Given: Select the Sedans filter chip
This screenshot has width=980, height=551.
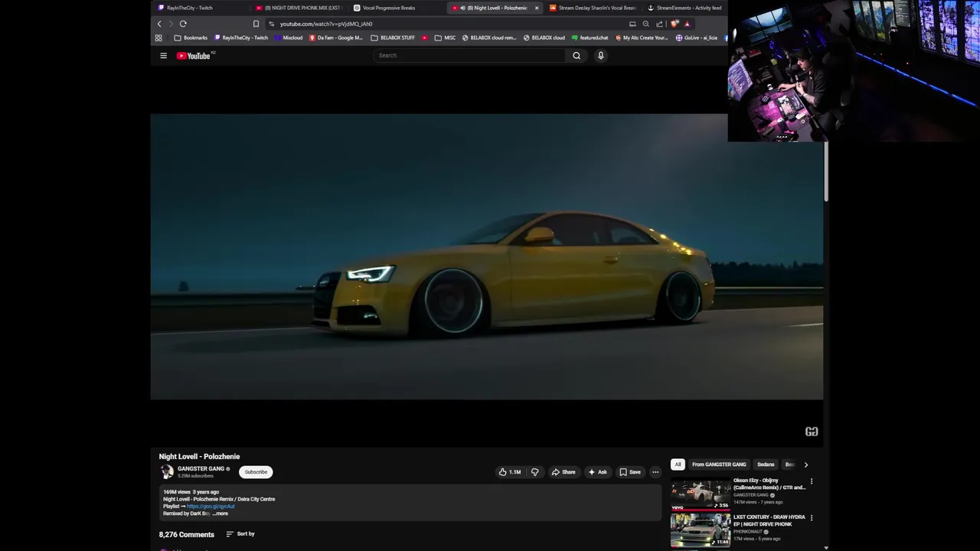Looking at the screenshot, I should (x=766, y=465).
